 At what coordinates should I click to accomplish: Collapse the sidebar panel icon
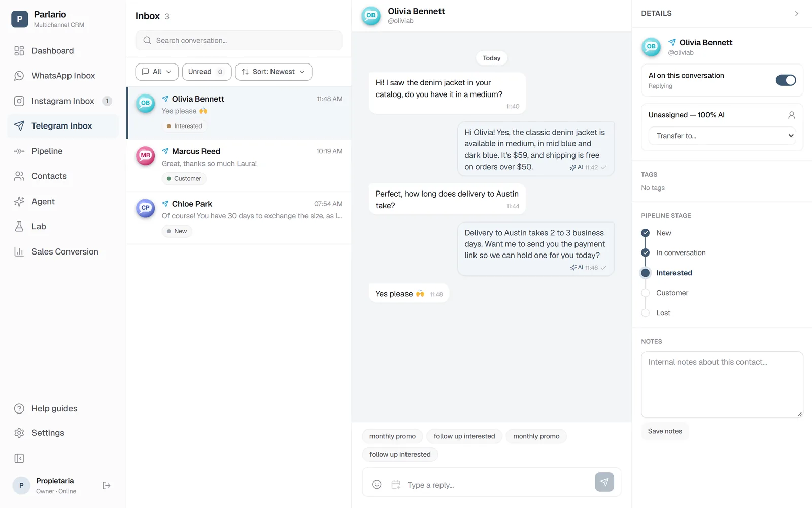19,459
